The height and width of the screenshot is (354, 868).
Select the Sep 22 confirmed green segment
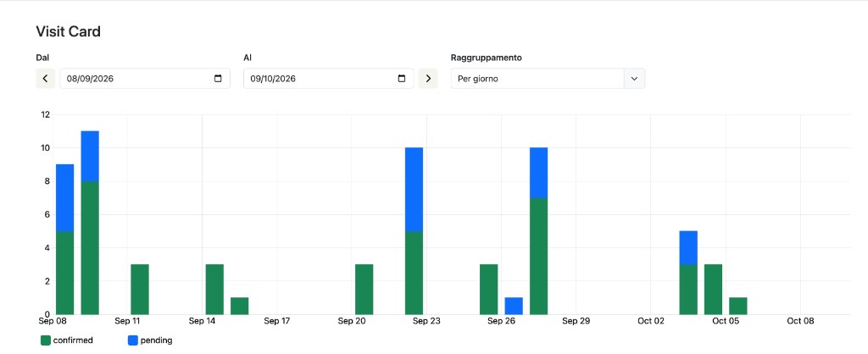(414, 273)
